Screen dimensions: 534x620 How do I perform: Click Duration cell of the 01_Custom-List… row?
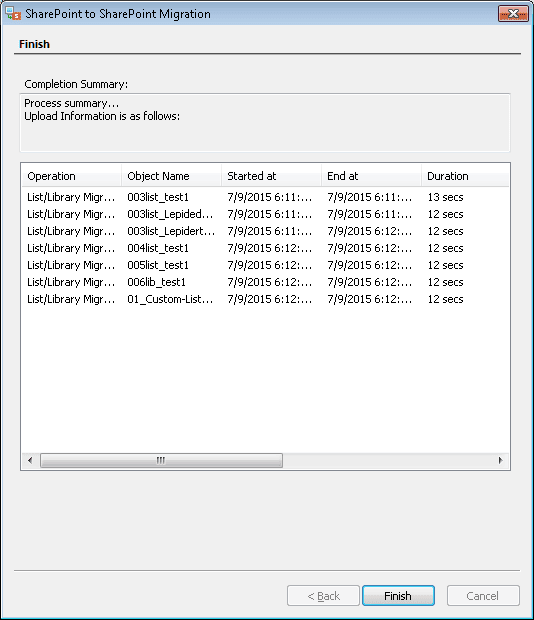(x=445, y=299)
